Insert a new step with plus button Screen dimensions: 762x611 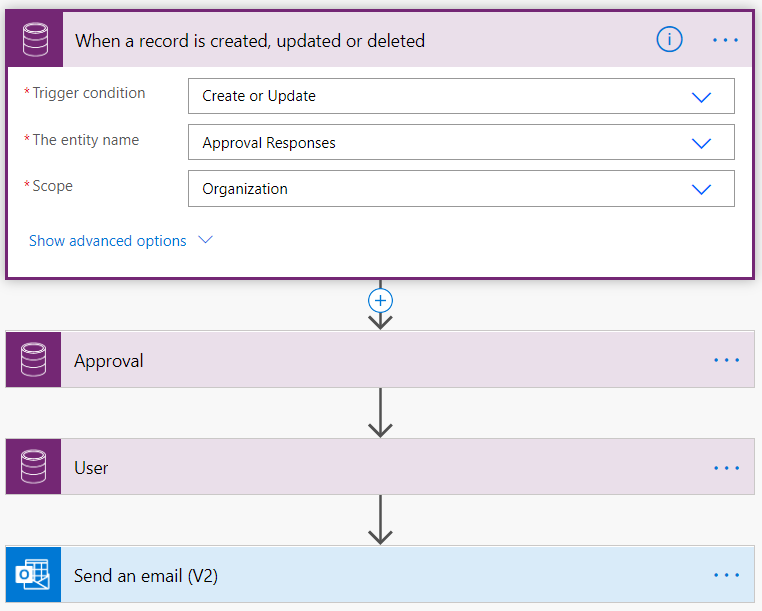[x=380, y=300]
